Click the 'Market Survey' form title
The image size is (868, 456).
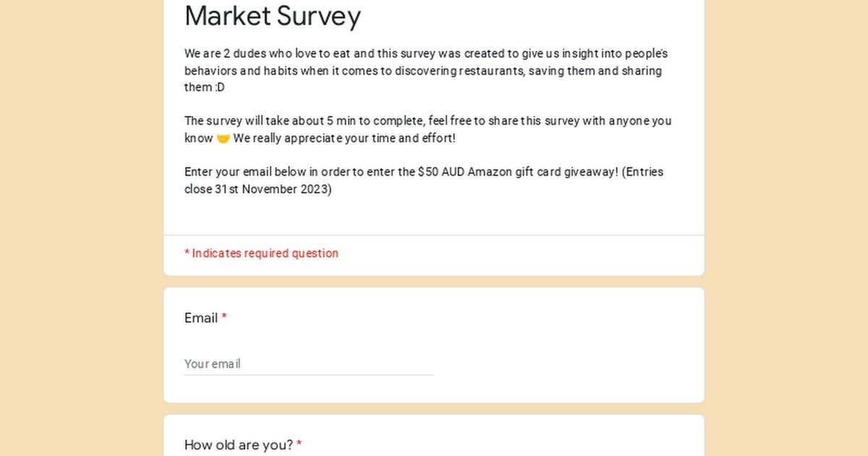[273, 16]
